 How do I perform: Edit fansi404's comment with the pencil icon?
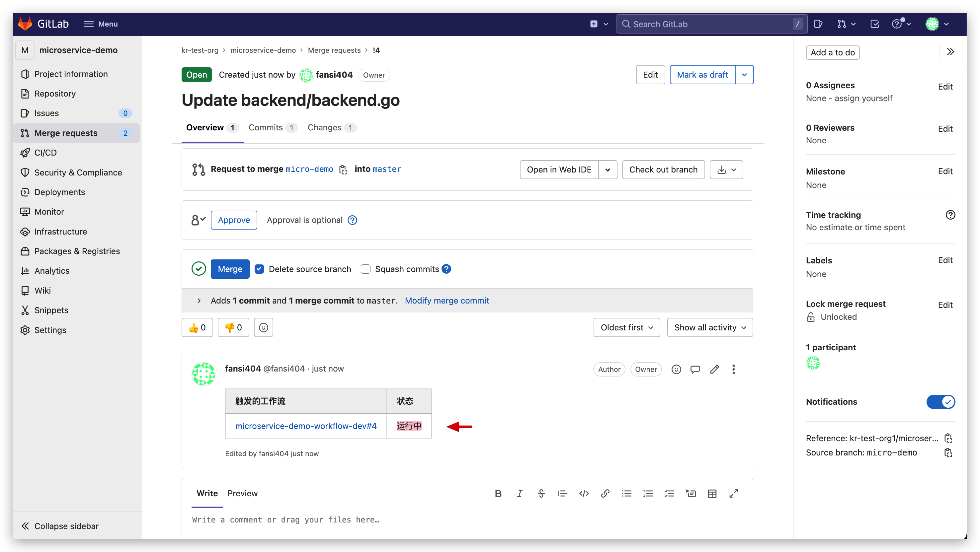pyautogui.click(x=714, y=369)
